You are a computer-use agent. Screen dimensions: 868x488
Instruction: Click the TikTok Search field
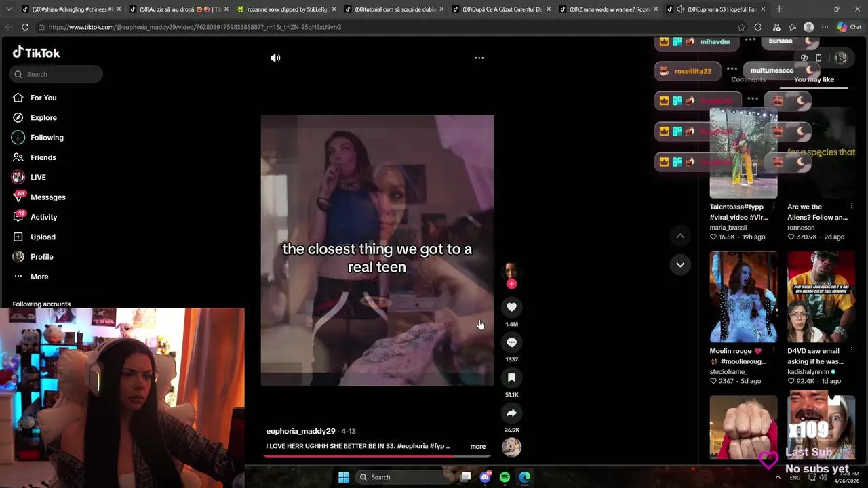click(x=56, y=74)
